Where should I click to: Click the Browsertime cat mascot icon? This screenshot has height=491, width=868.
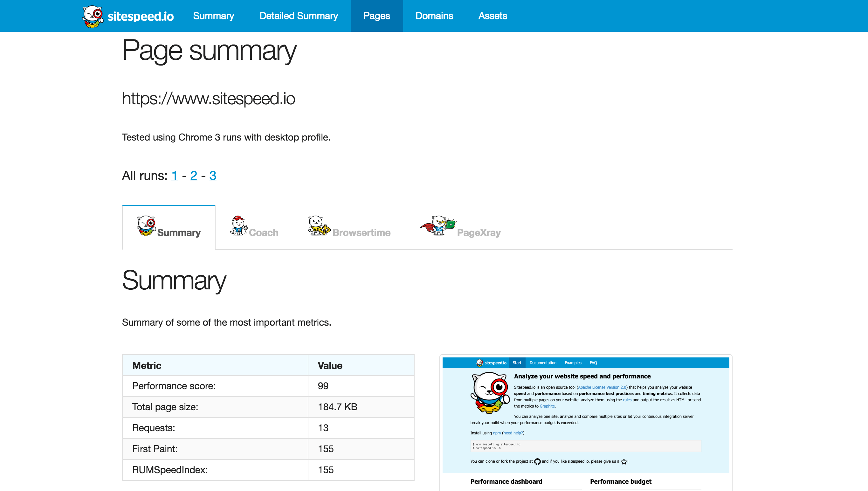319,225
